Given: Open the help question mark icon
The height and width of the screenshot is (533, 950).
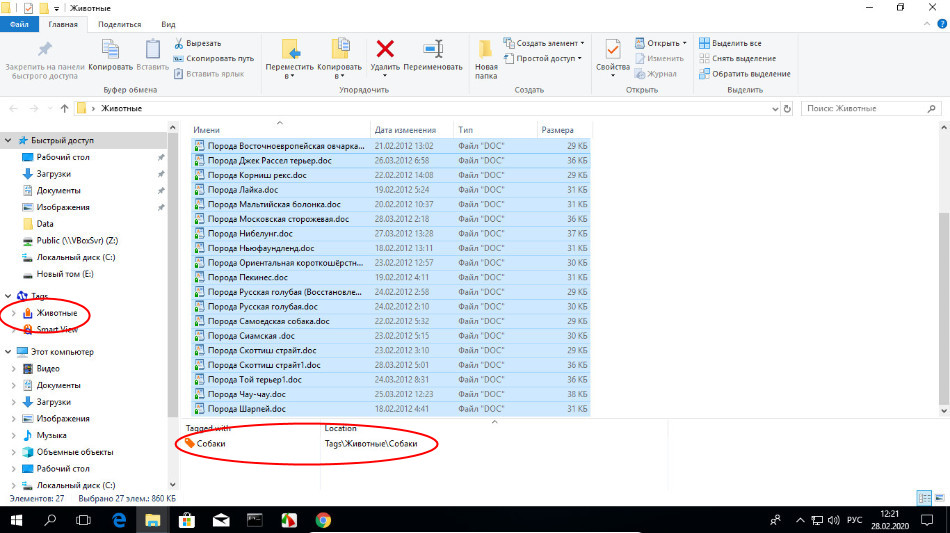Looking at the screenshot, I should 942,24.
